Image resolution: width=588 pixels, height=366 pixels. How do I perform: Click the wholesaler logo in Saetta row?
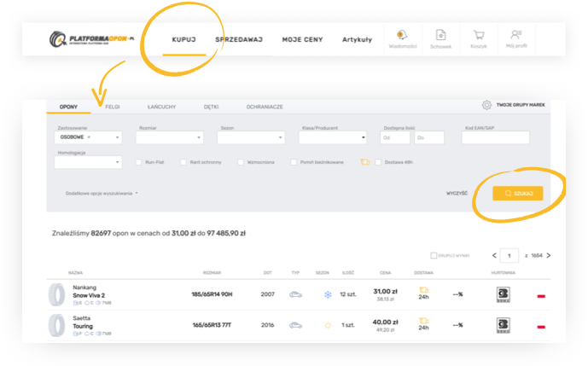pyautogui.click(x=503, y=325)
